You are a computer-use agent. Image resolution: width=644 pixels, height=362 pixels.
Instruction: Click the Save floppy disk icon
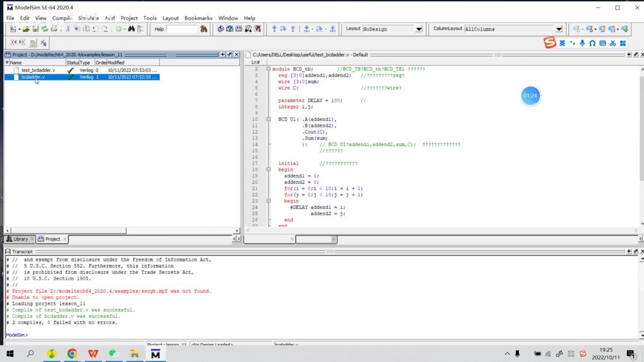point(35,29)
